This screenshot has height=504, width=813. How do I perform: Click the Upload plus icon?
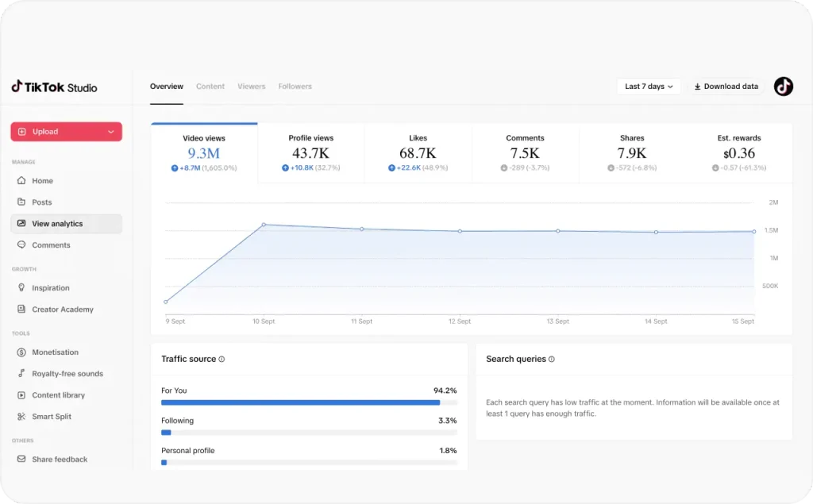pyautogui.click(x=21, y=132)
